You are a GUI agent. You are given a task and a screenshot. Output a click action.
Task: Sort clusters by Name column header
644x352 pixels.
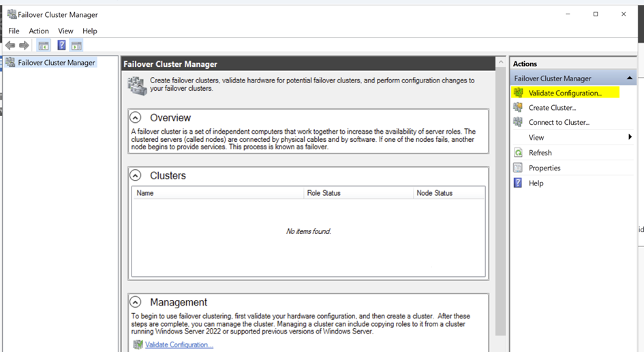pyautogui.click(x=218, y=193)
